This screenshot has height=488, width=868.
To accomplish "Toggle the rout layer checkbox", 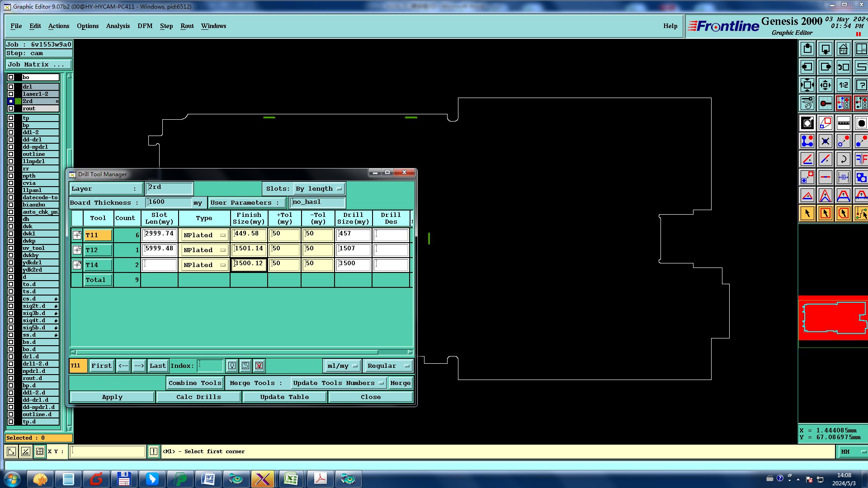I will pos(11,108).
